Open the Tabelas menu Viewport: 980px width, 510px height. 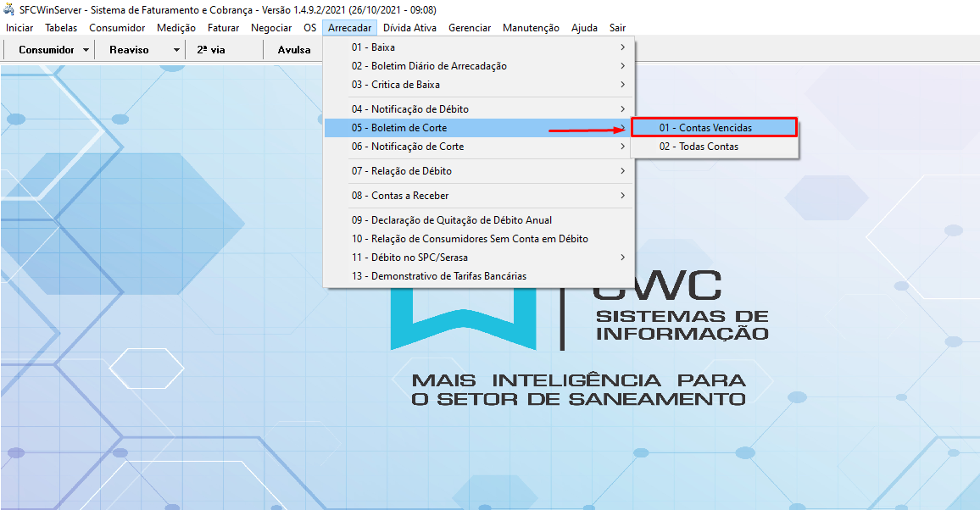(x=60, y=27)
